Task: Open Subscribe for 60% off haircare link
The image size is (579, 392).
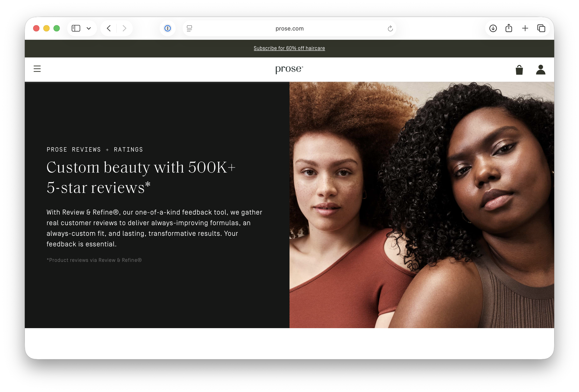Action: click(x=289, y=48)
